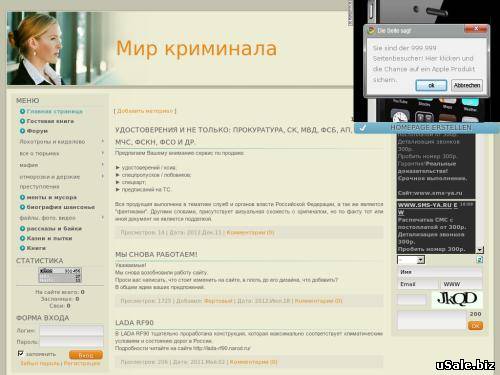Open comments of the Мы снова работаем article
This screenshot has height=375, width=500.
pyautogui.click(x=318, y=301)
